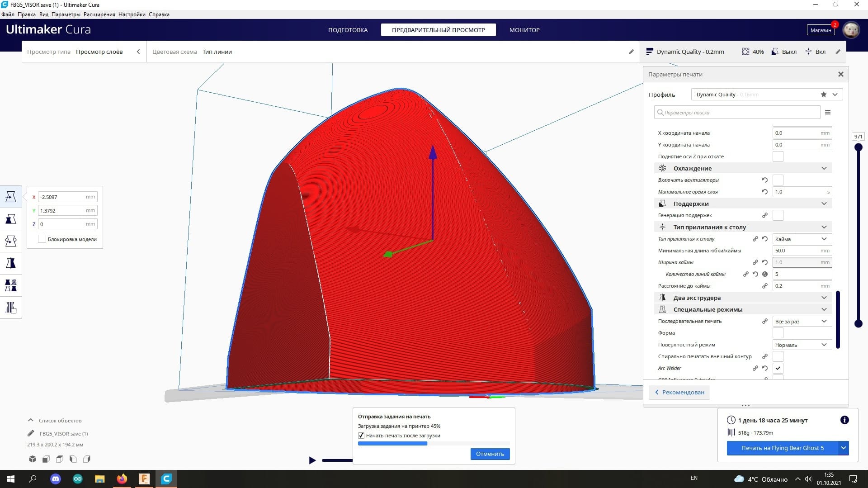Screen dimensions: 868x488
Task: Open the 'Магазин' marketplace button
Action: pos(821,30)
